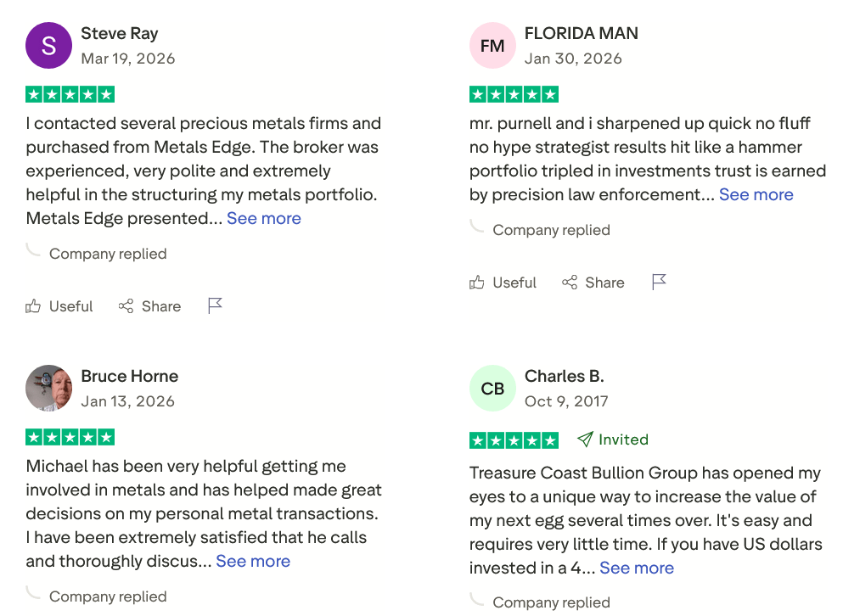The image size is (843, 616).
Task: Select the reviewer name Bruce Horne
Action: pos(129,376)
